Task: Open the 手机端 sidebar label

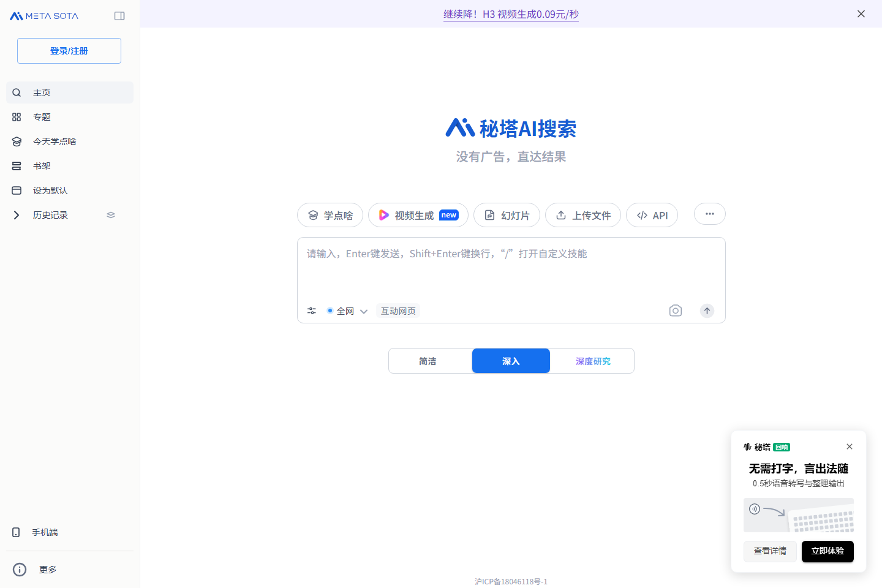Action: [45, 532]
